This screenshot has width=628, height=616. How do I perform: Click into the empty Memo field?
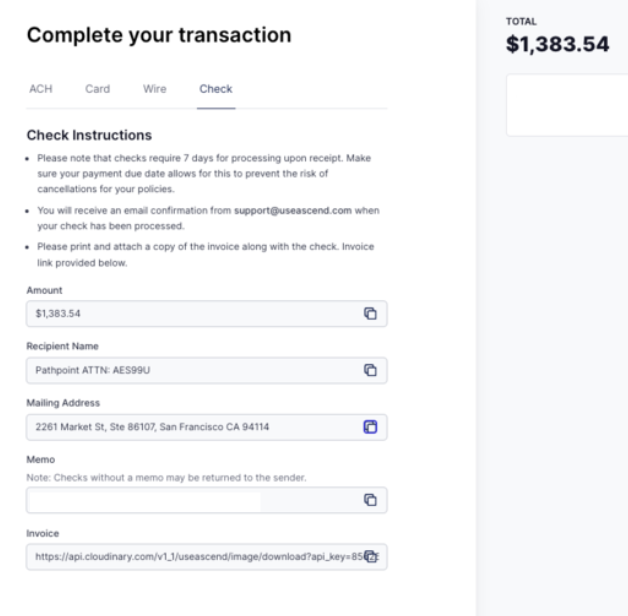(190, 500)
